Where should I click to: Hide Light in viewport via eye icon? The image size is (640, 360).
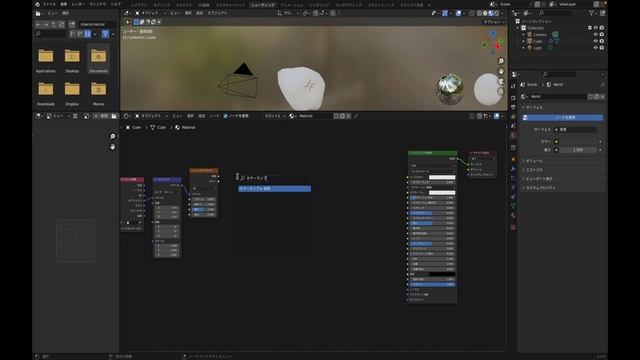596,48
